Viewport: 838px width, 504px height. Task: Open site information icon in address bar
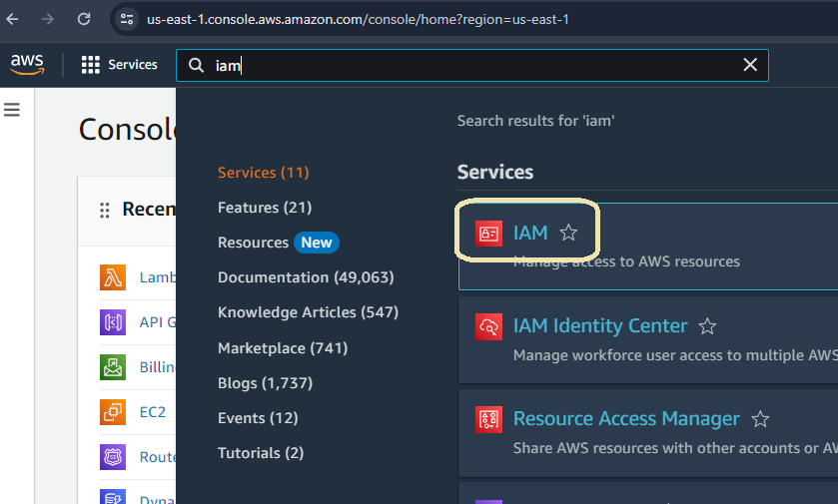(x=127, y=19)
